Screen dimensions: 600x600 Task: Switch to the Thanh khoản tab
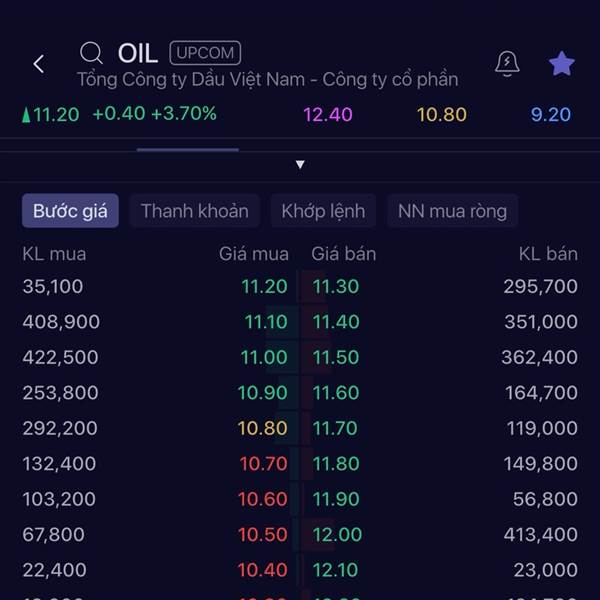point(194,211)
